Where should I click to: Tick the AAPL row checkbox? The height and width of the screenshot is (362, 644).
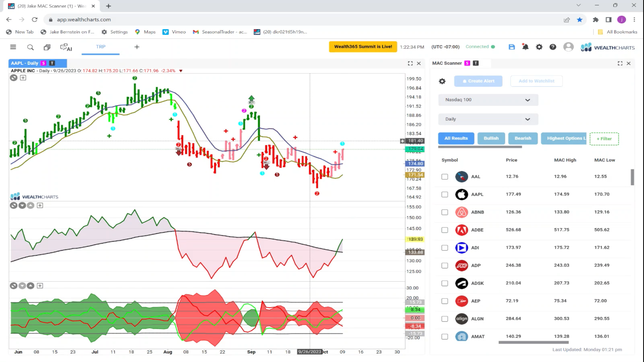click(445, 194)
